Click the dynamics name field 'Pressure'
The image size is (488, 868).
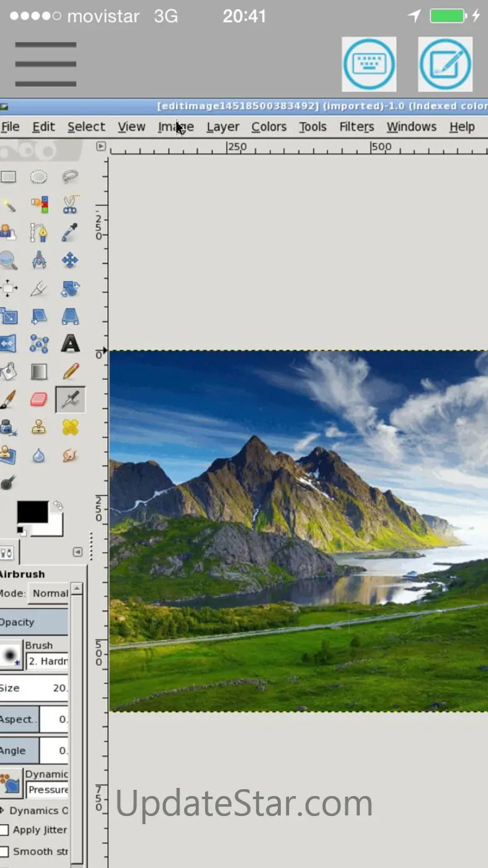tap(47, 790)
